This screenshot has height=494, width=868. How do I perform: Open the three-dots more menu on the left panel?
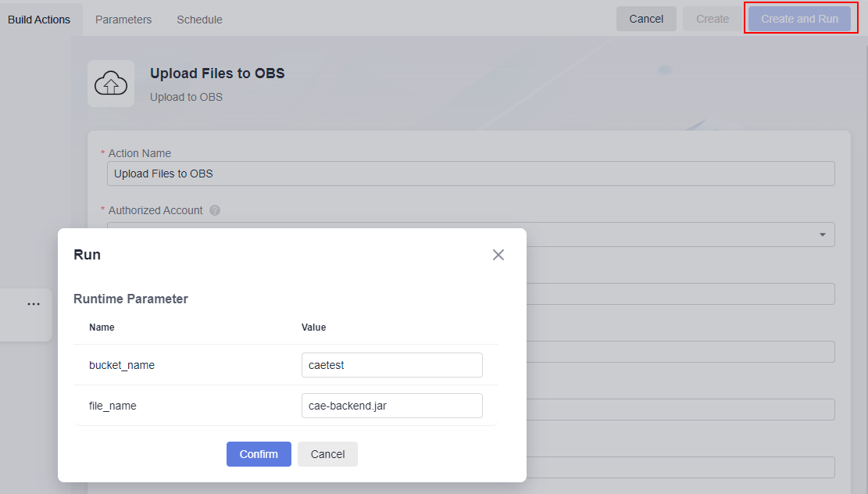tap(34, 304)
